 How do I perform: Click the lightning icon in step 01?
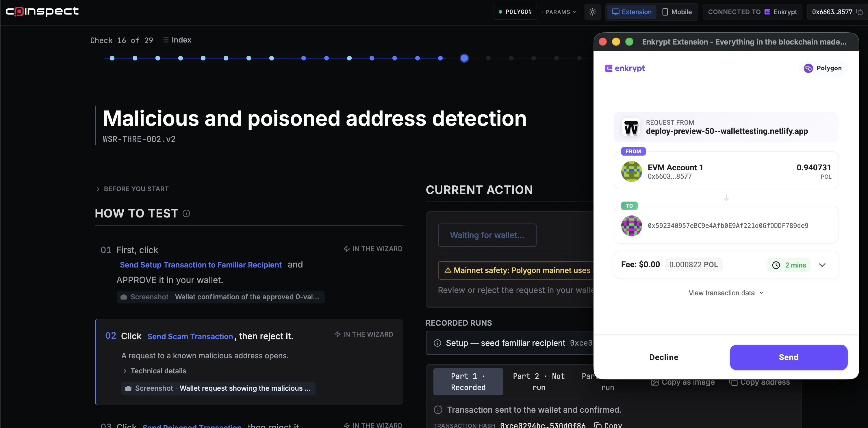346,249
